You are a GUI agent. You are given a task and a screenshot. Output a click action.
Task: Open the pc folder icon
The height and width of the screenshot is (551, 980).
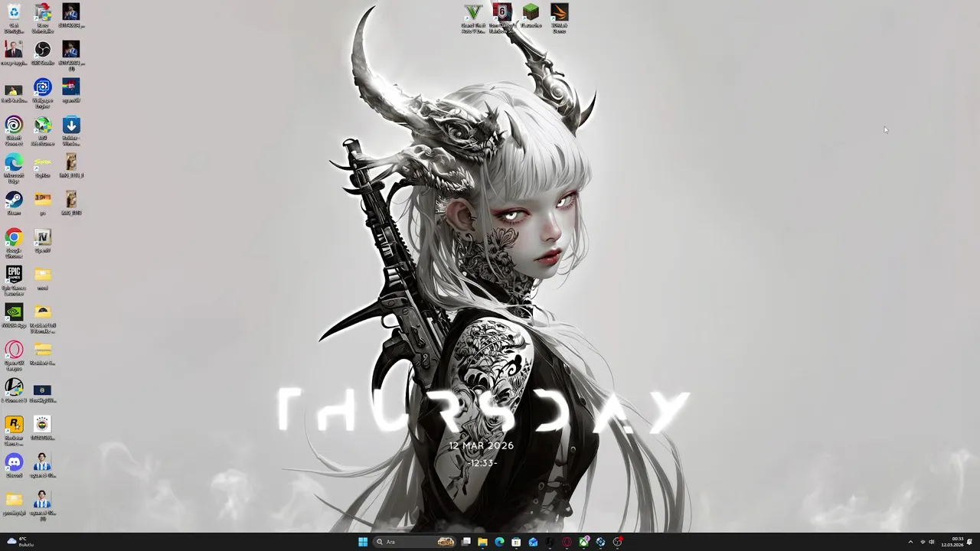pyautogui.click(x=42, y=204)
